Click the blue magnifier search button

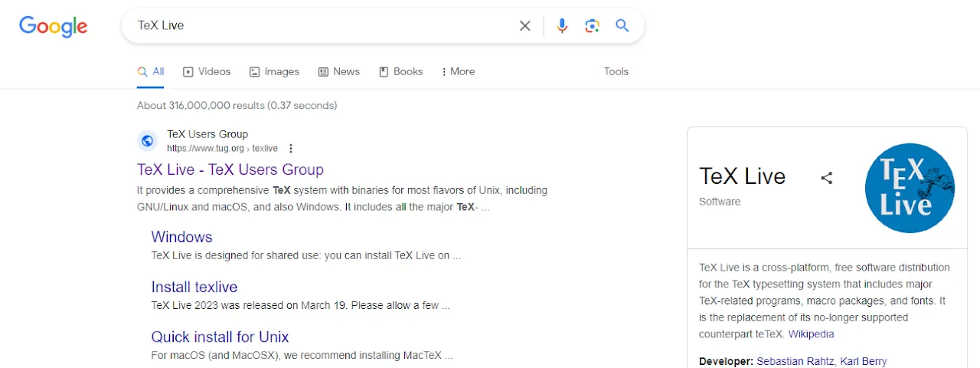[x=622, y=26]
